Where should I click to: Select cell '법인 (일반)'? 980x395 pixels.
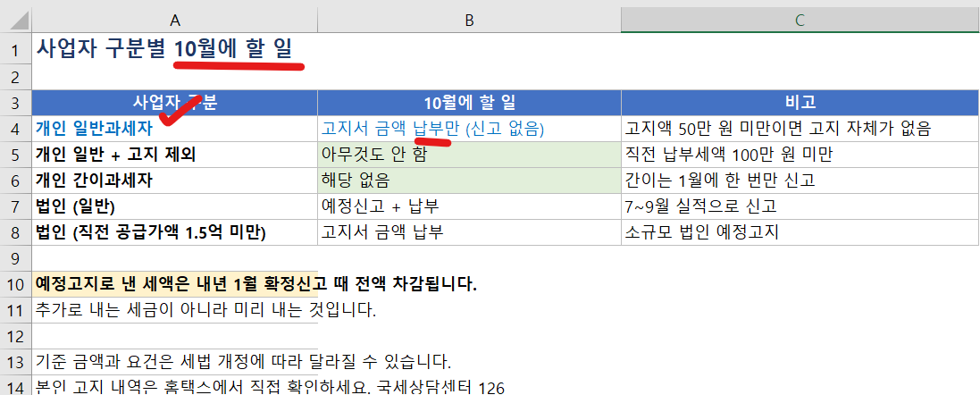tap(174, 206)
